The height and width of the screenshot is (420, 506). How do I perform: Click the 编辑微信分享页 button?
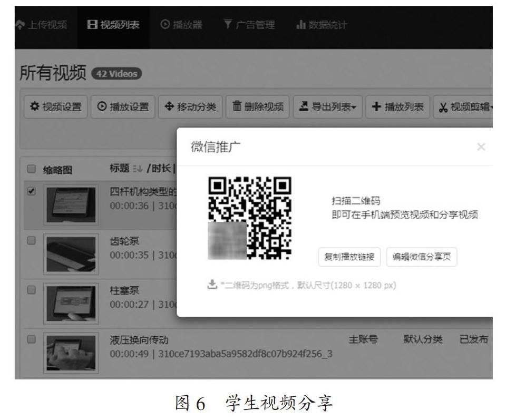tap(422, 257)
